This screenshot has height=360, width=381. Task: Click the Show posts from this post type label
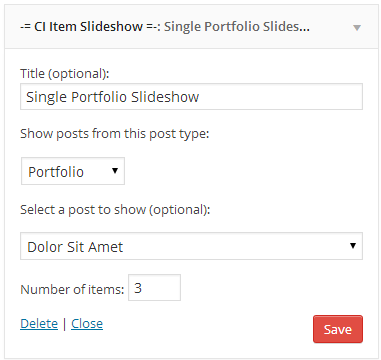(x=115, y=134)
